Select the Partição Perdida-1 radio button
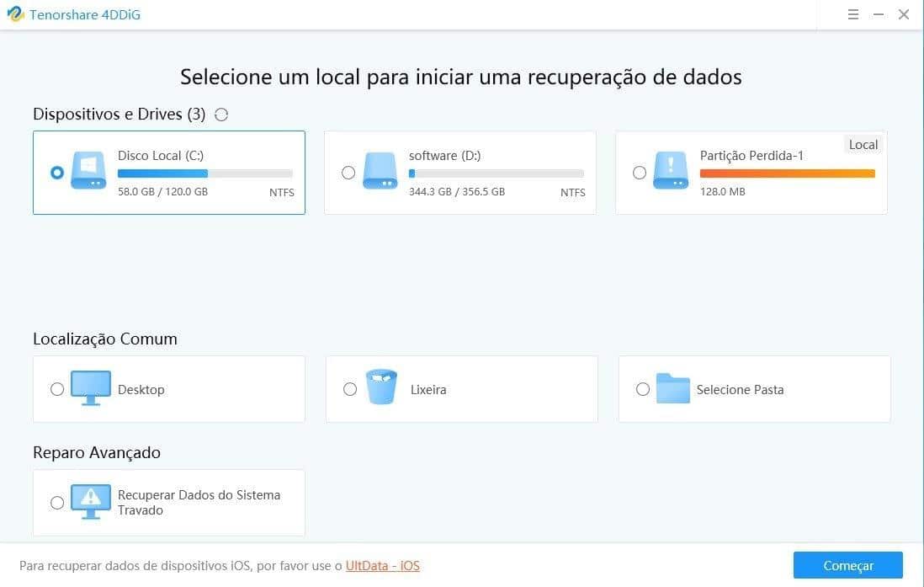 point(640,173)
